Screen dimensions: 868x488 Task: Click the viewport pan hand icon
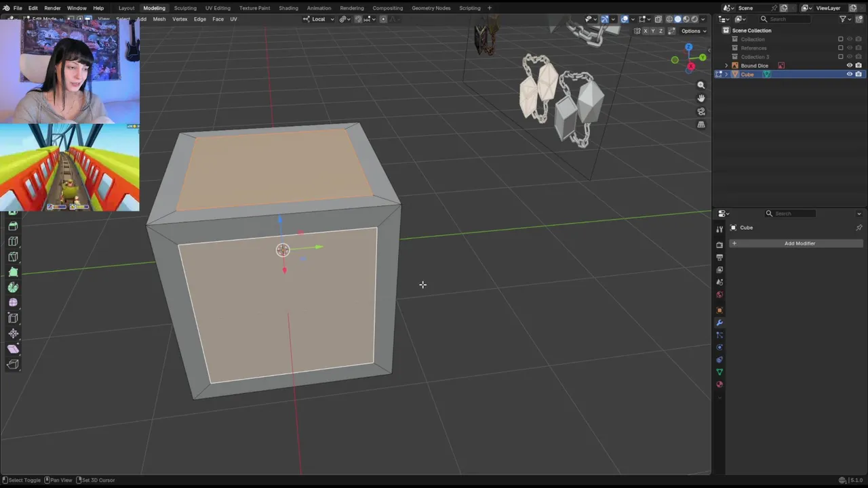coord(701,98)
